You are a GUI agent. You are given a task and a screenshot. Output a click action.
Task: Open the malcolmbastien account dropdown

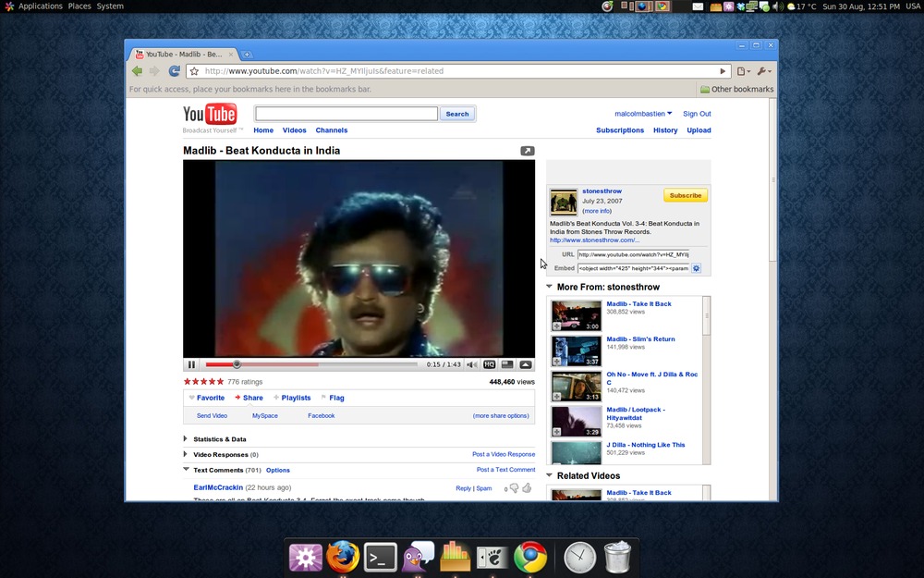point(643,114)
